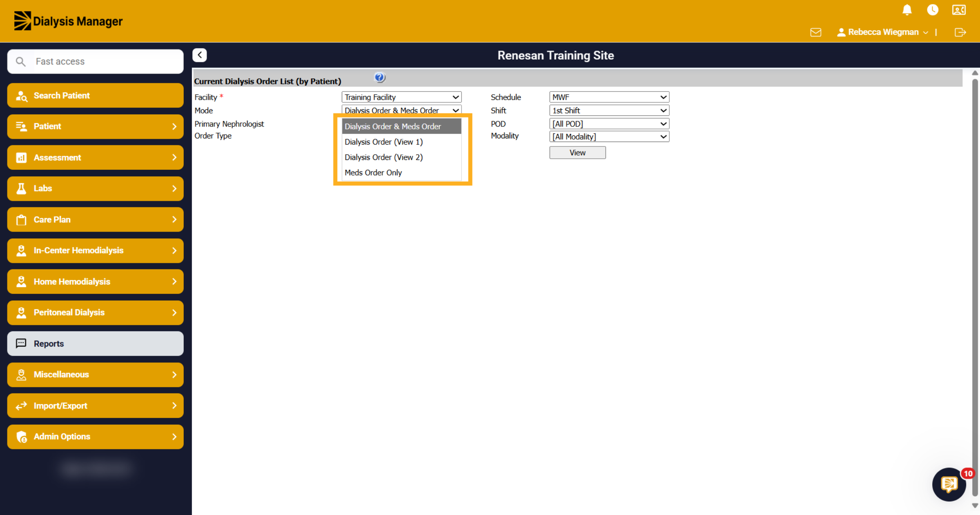Open the Rebecca Wiegman user menu
Screen dimensions: 980x515
(883, 32)
